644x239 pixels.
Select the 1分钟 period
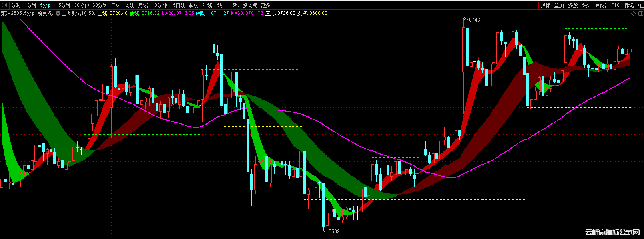point(30,5)
